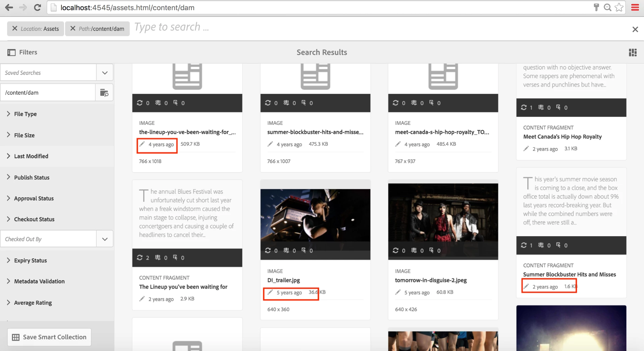Screen dimensions: 644x351
Task: Click references icon on Meet Canada's Hip Hop Royalty
Action: (524, 107)
